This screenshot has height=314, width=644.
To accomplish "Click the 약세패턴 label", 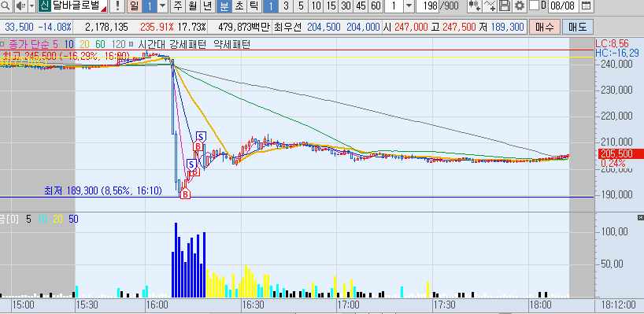I will [x=233, y=44].
